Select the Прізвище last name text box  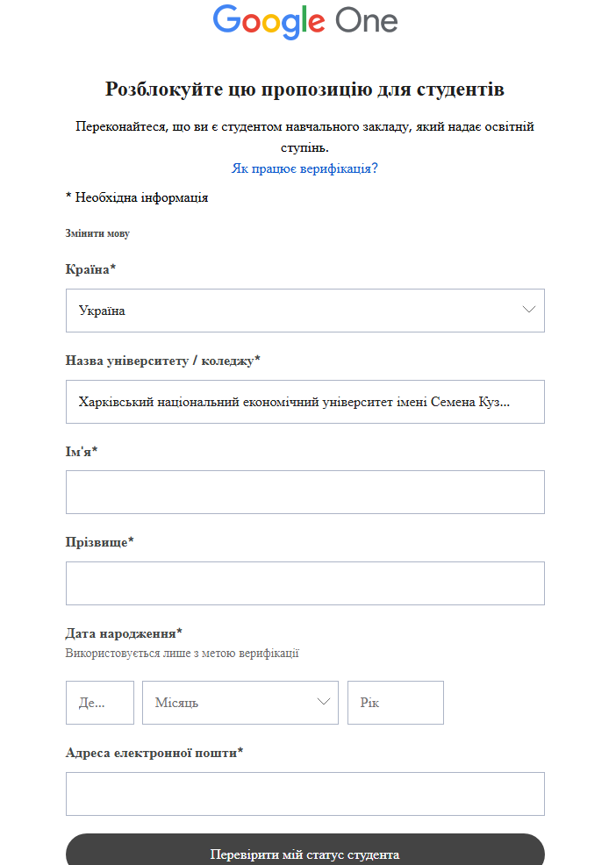click(304, 583)
